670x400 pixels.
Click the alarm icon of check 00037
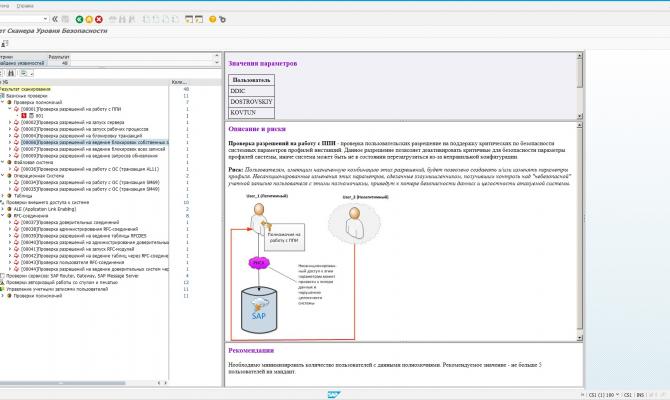(17, 222)
